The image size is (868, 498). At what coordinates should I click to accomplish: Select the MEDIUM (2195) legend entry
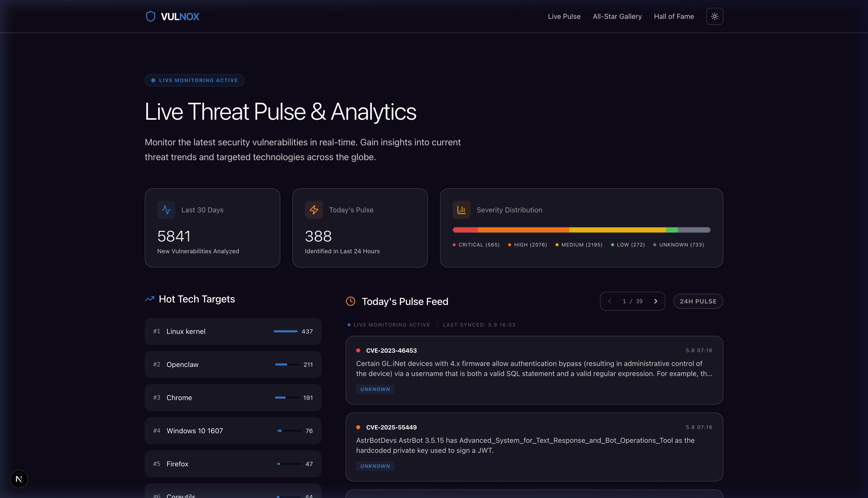(x=579, y=245)
